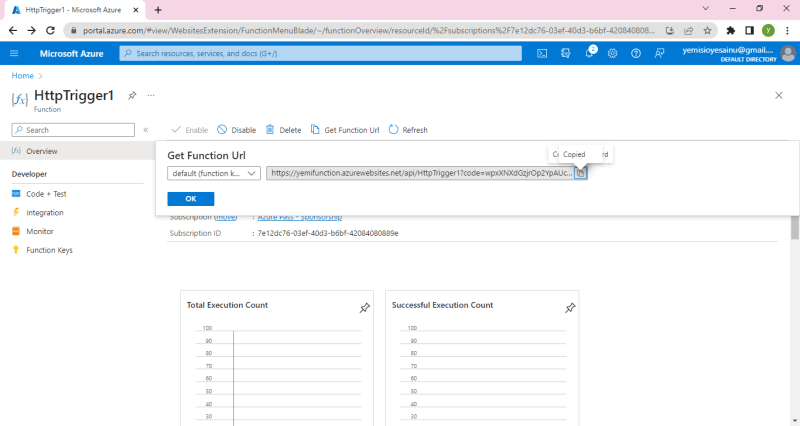Click the Microsoft Azure logo text
800x426 pixels.
pyautogui.click(x=71, y=53)
